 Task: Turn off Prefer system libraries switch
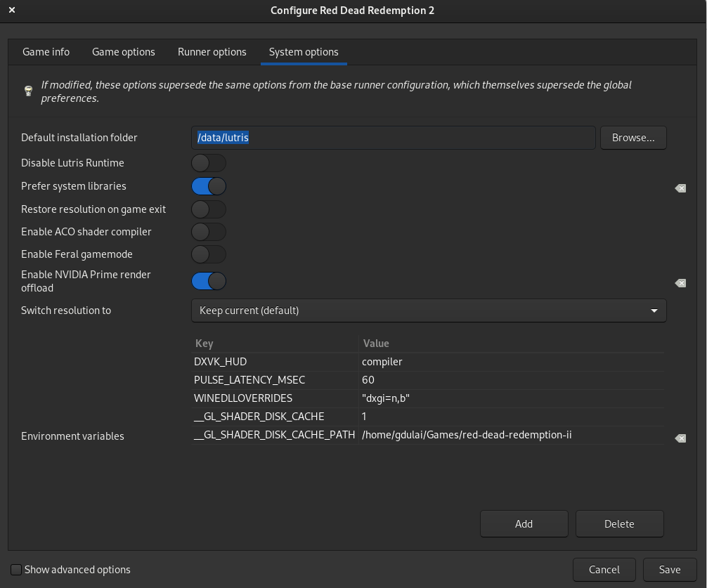point(208,186)
